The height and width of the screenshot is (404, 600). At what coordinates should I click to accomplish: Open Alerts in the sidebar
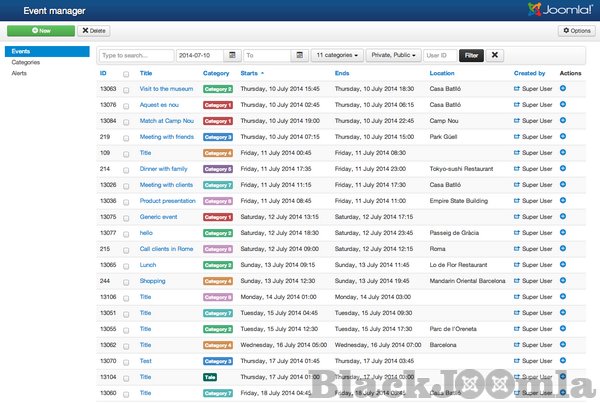[x=19, y=73]
